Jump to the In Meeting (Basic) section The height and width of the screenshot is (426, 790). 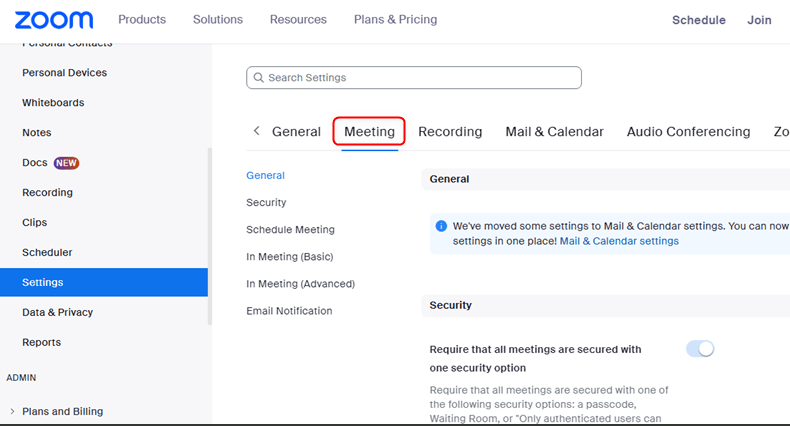(290, 257)
